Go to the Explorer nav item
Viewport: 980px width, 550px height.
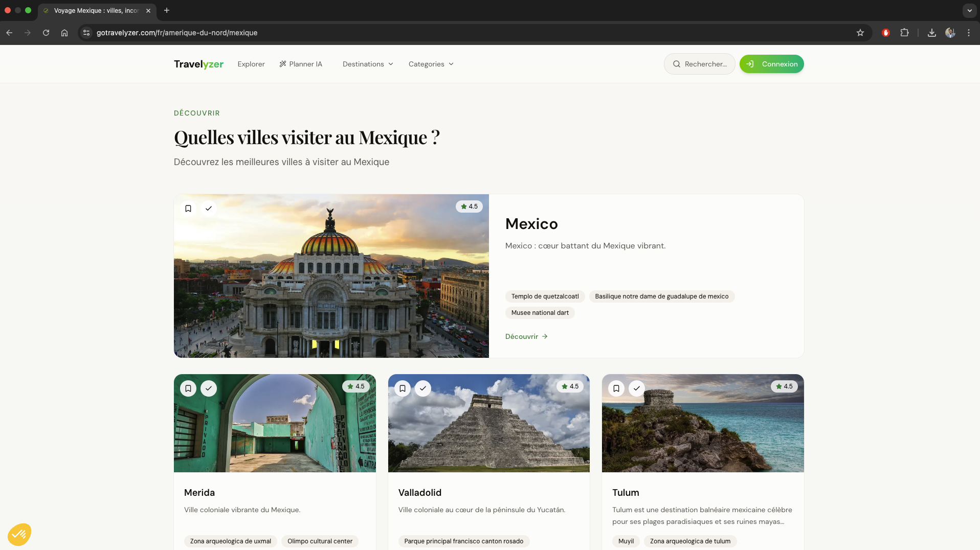(x=251, y=64)
